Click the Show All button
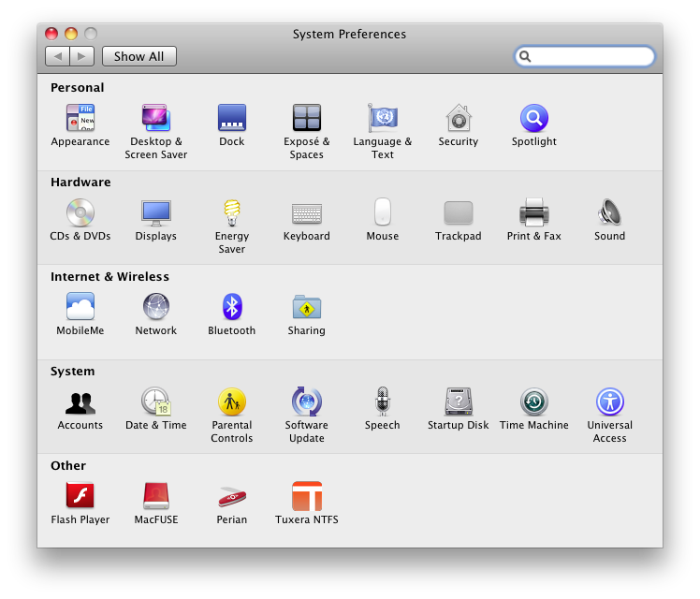 click(x=139, y=56)
